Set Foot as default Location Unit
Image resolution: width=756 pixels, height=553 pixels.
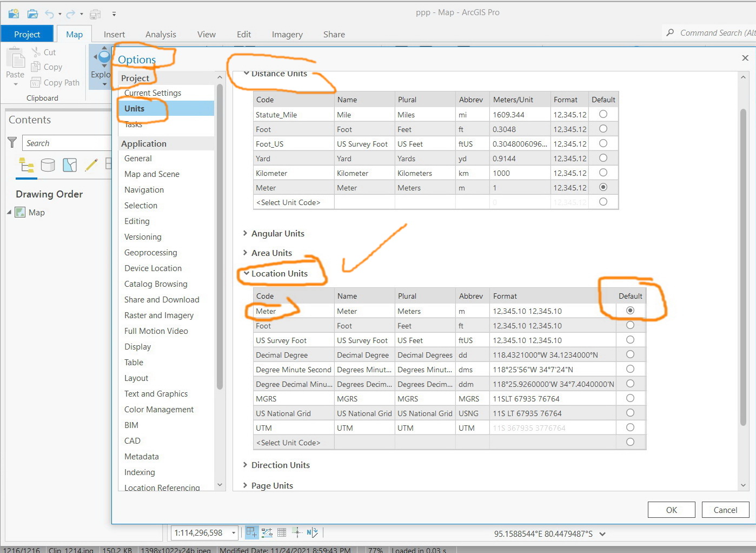tap(630, 325)
